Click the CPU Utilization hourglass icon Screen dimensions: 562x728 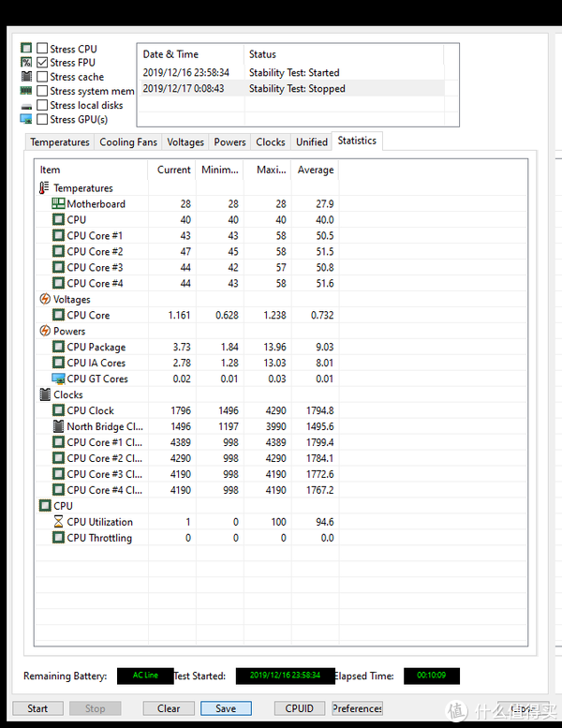click(x=58, y=521)
